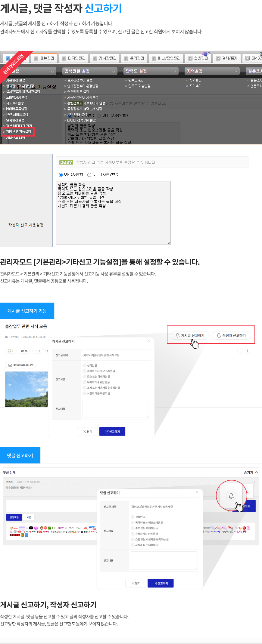
Task: Collapse comments with the 숨기기 chevron
Action: 257,473
